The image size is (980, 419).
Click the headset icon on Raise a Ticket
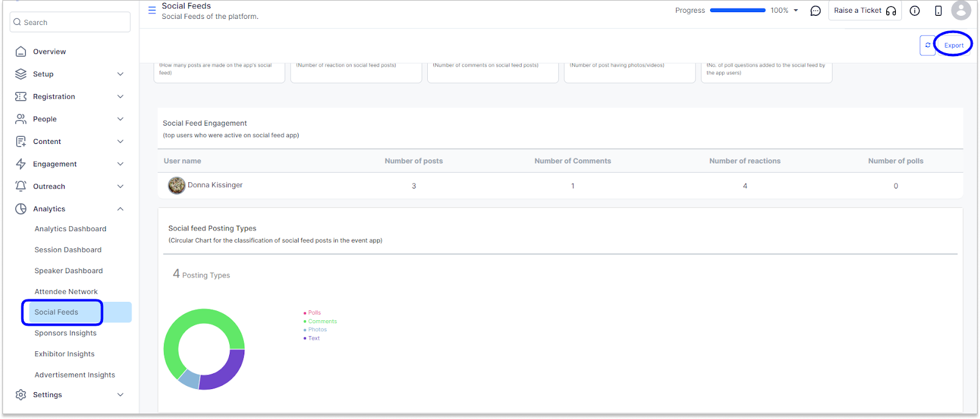click(x=891, y=11)
